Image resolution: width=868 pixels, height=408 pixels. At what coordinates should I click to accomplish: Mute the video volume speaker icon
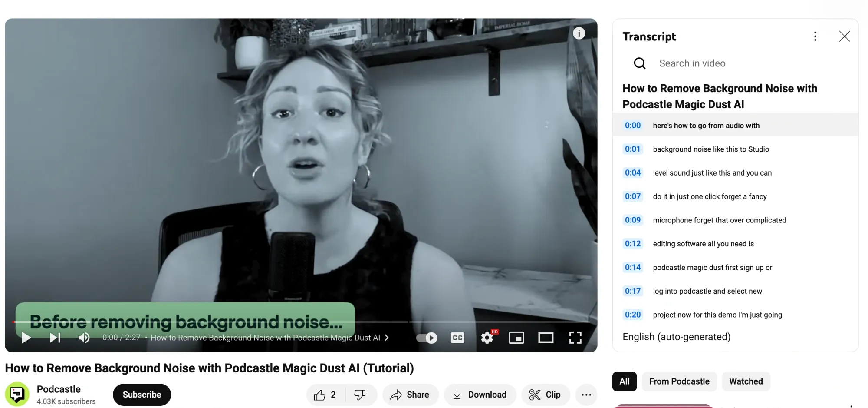tap(84, 338)
